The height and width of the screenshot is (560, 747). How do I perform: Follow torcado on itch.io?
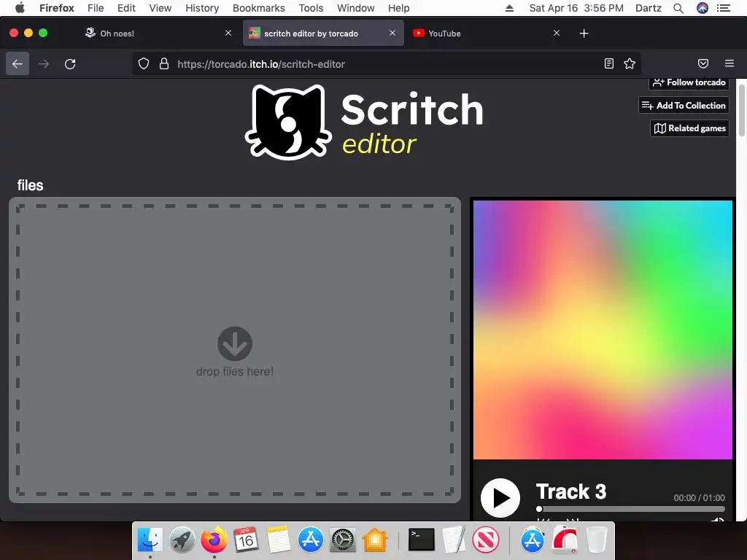click(x=689, y=83)
